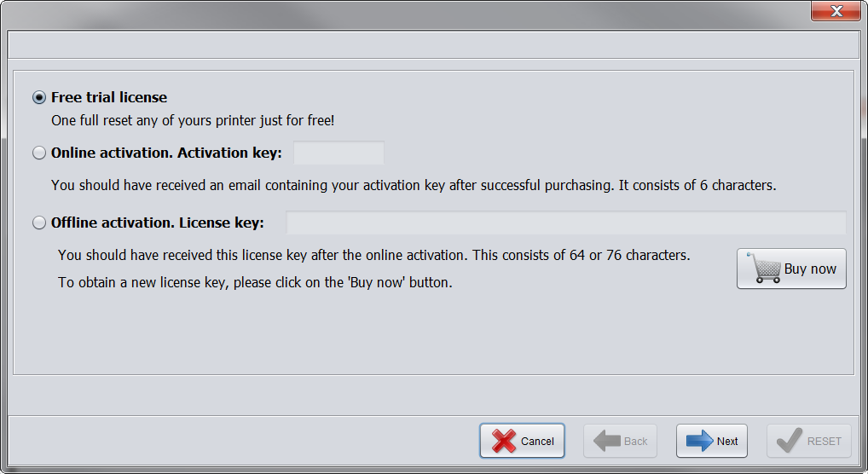Viewport: 868px width, 474px height.
Task: Close the dialog with the red X
Action: click(836, 11)
